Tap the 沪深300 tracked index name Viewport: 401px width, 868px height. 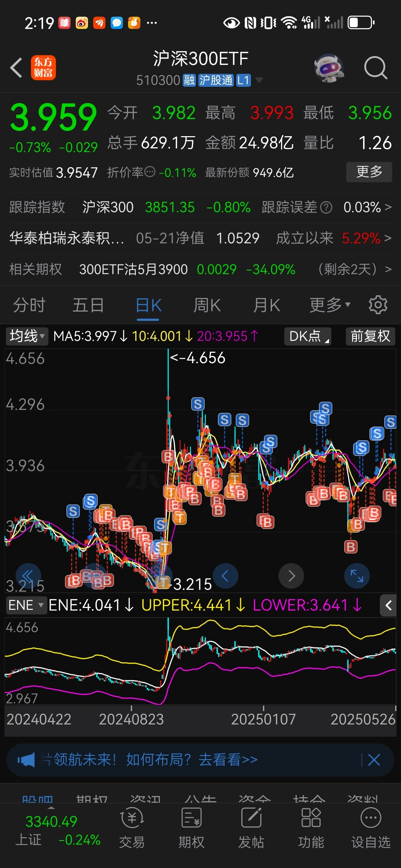point(108,207)
